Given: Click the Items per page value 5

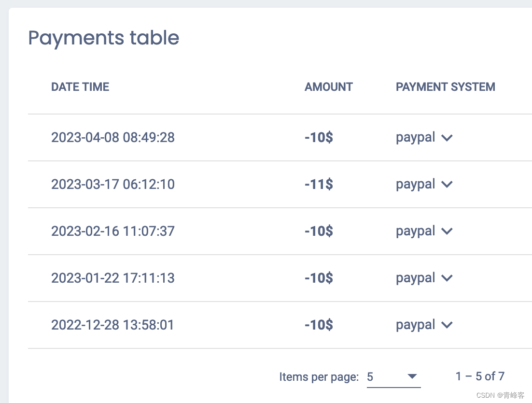Looking at the screenshot, I should 370,376.
